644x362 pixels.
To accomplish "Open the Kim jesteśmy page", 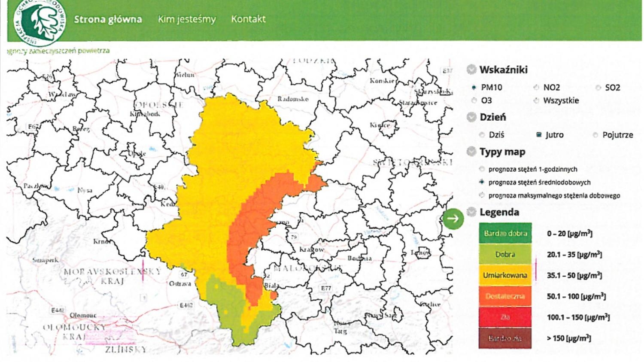I will tap(187, 19).
